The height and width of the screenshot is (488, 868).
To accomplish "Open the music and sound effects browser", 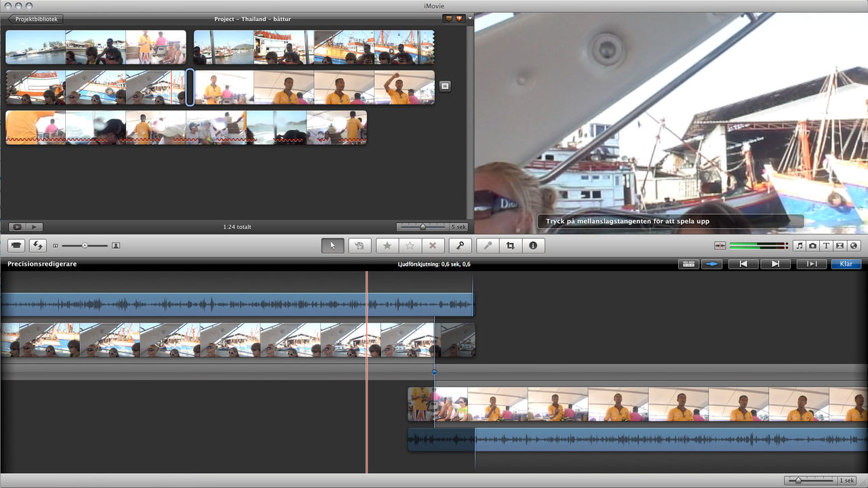I will (799, 245).
